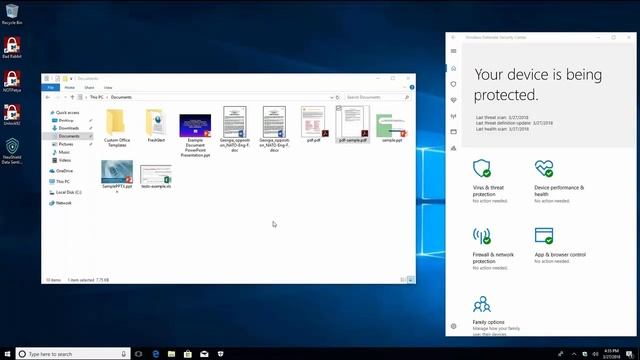Select Pictures in navigation pane
Screen dimensions: 640x360
(66, 144)
